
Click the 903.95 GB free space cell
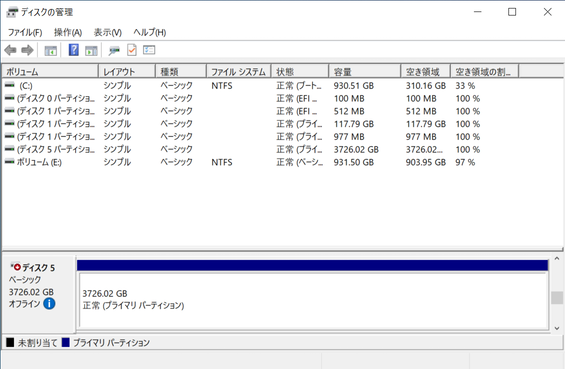click(x=426, y=162)
